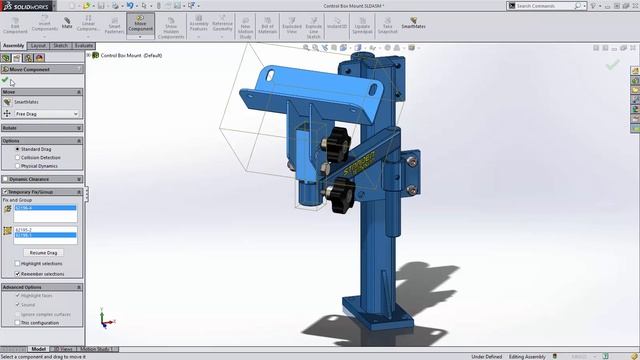
Task: Toggle the This configuration checkbox
Action: (x=18, y=323)
